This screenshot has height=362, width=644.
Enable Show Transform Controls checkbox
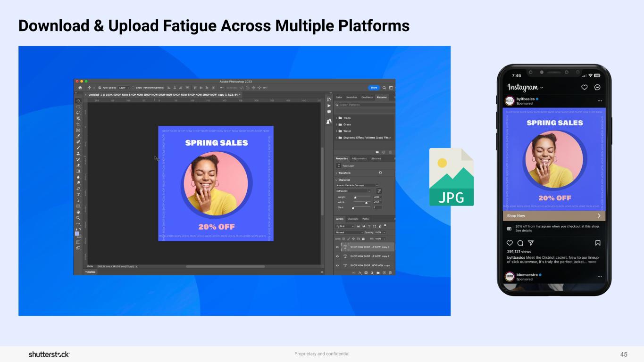[x=133, y=88]
